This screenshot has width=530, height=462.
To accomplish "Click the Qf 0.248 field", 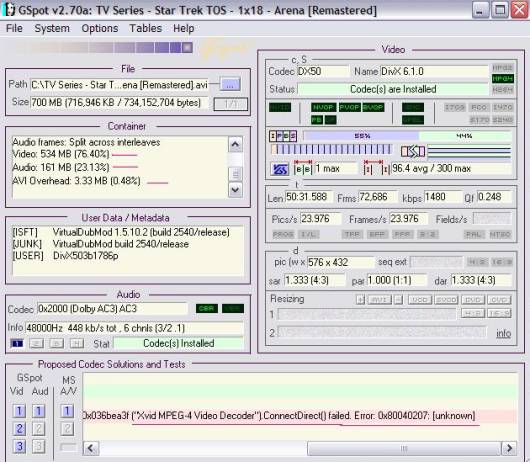I will click(494, 197).
